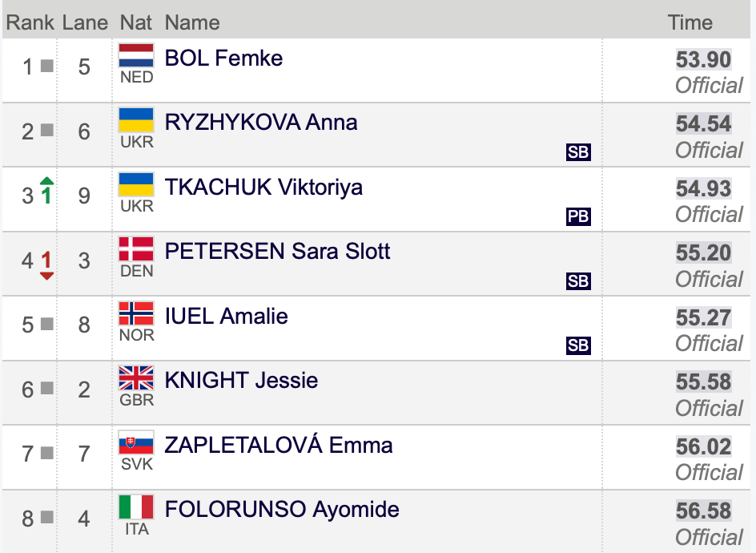
Task: Click the Denmark flag next to PETERSEN
Action: pyautogui.click(x=136, y=249)
